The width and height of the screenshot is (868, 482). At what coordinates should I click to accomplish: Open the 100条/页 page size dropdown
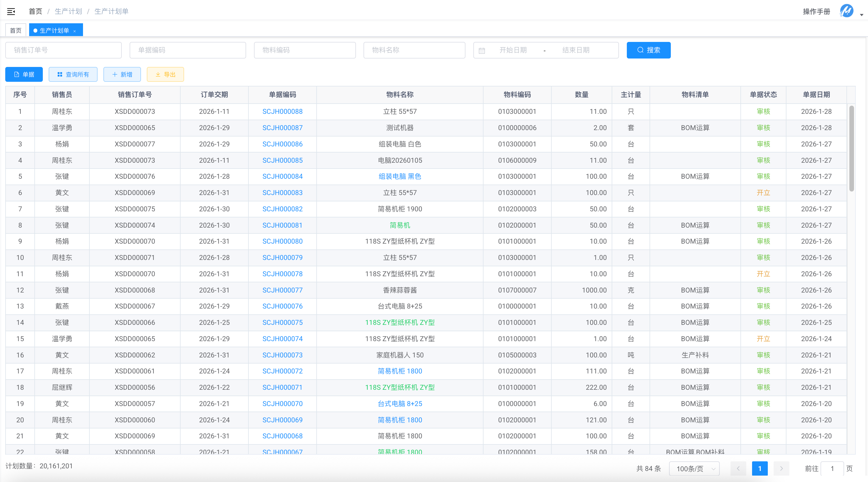(694, 469)
